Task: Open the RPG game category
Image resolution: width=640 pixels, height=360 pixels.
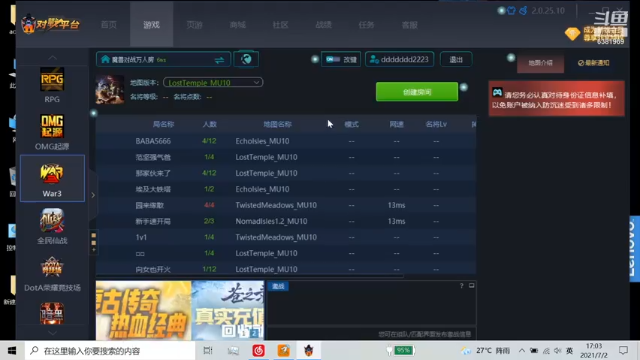Action: point(52,85)
